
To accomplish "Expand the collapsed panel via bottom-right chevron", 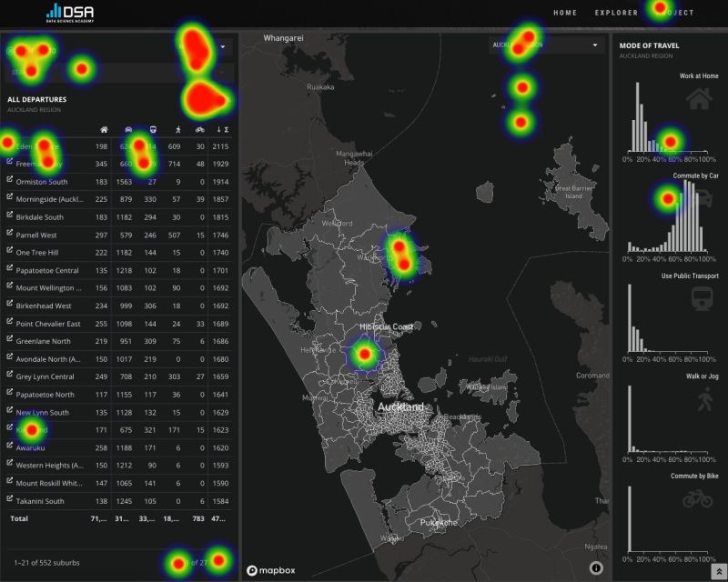I will click(x=717, y=570).
